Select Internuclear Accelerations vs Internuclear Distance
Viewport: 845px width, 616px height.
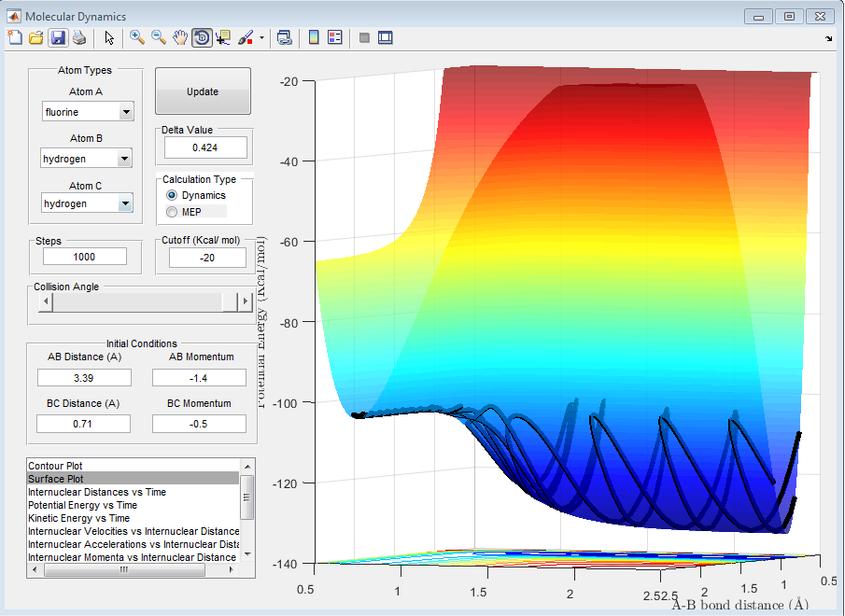(134, 544)
